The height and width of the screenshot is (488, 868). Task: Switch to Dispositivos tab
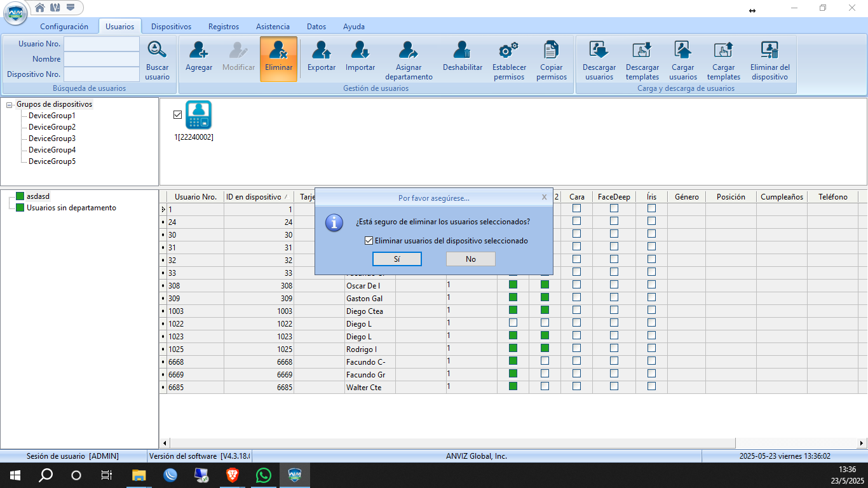point(171,27)
